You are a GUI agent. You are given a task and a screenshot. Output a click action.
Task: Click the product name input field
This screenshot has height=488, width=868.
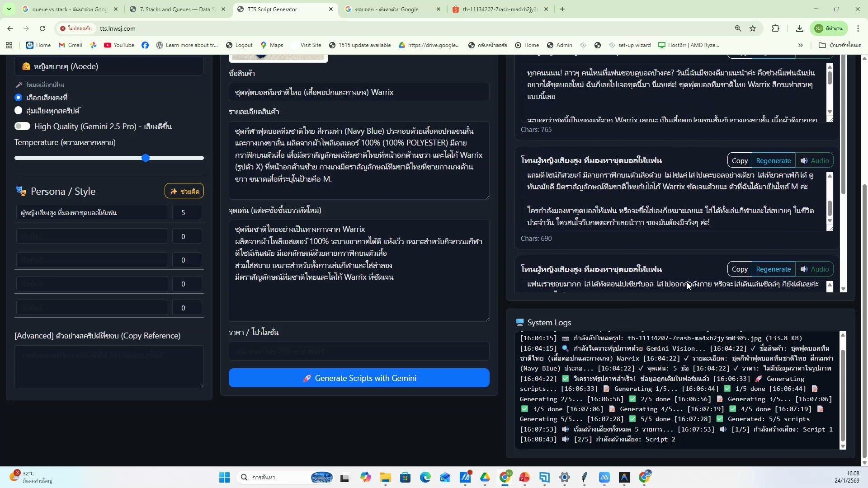point(359,92)
